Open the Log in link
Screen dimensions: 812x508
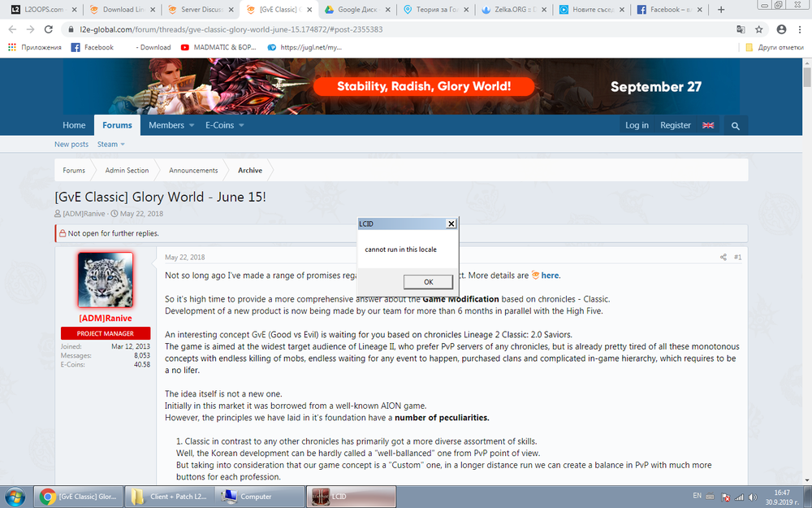click(637, 125)
